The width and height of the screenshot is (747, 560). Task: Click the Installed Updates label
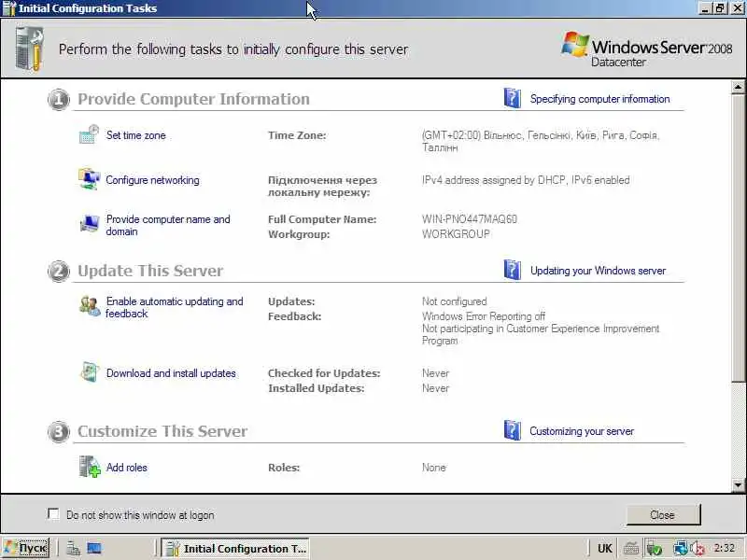coord(316,388)
